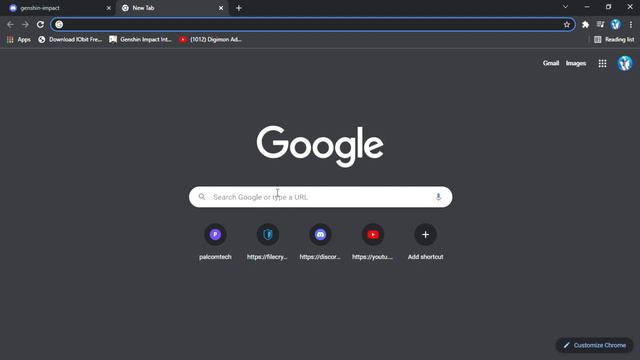Open the Discord shortcut tile
This screenshot has height=360, width=640.
320,242
